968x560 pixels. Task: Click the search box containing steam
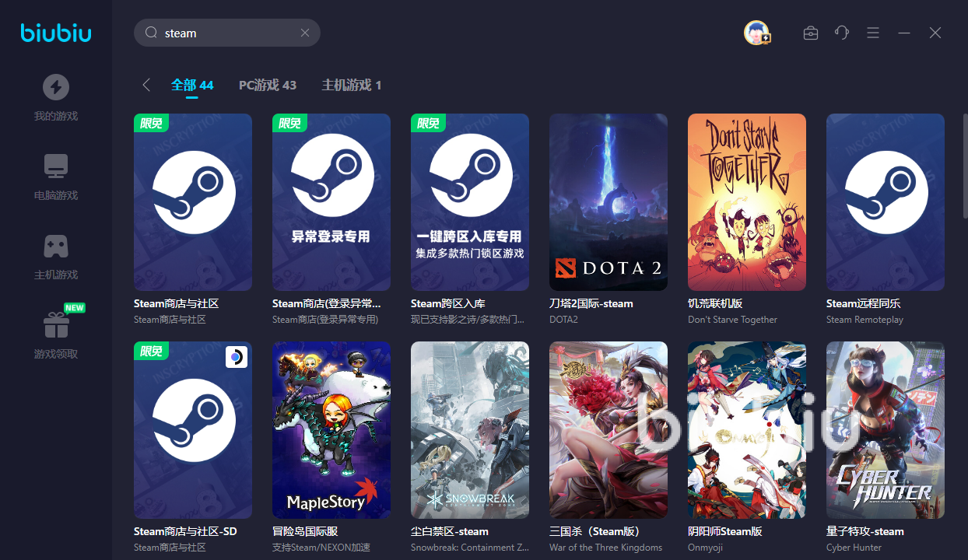click(x=226, y=33)
